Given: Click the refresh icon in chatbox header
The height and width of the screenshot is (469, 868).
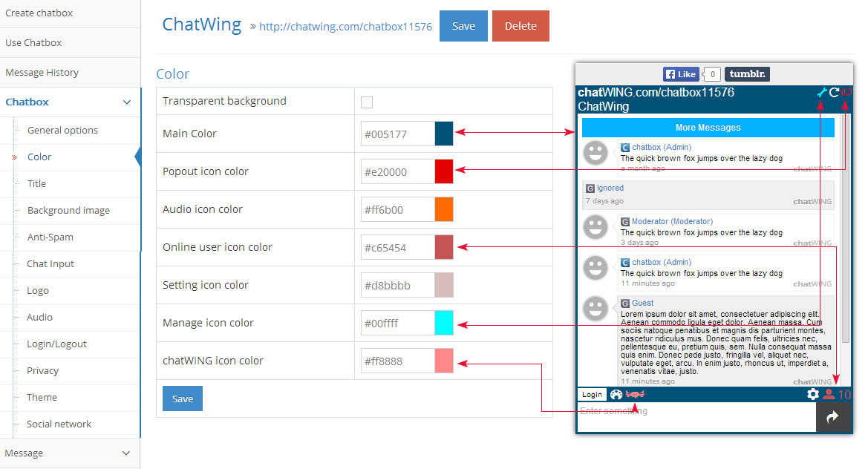Looking at the screenshot, I should tap(835, 92).
